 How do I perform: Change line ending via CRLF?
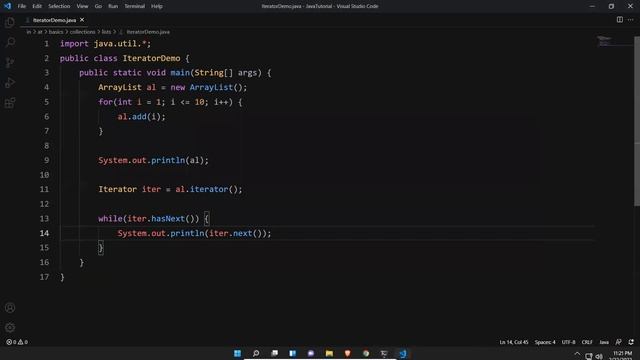click(x=587, y=342)
